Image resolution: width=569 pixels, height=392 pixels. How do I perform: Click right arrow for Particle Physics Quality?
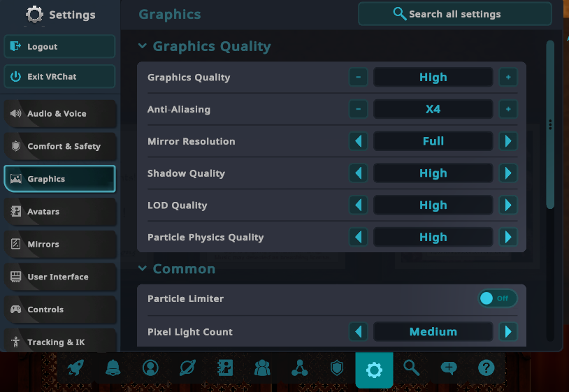coord(508,237)
